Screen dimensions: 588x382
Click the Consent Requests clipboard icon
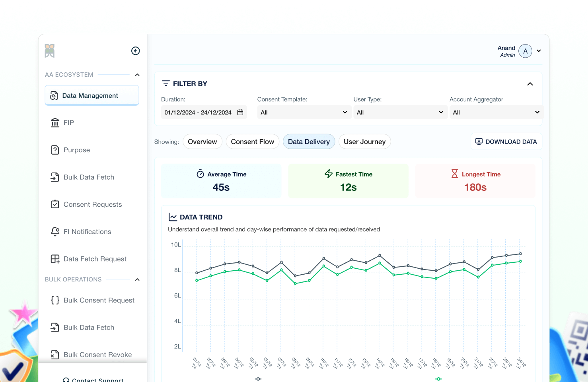pos(55,204)
